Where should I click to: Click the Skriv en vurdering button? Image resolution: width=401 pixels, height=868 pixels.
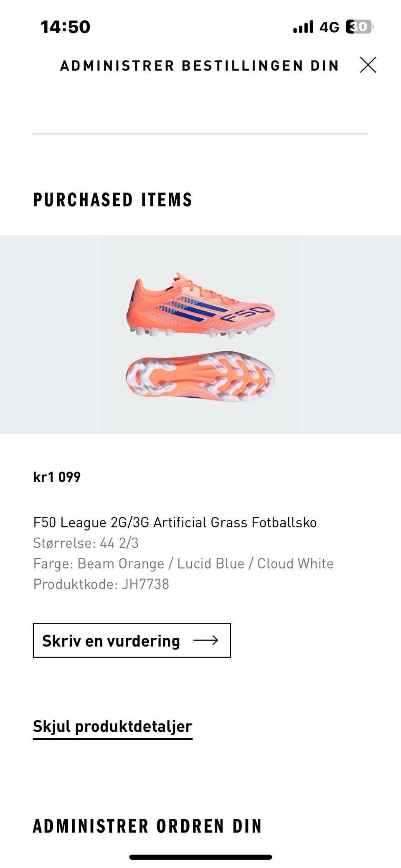point(132,640)
